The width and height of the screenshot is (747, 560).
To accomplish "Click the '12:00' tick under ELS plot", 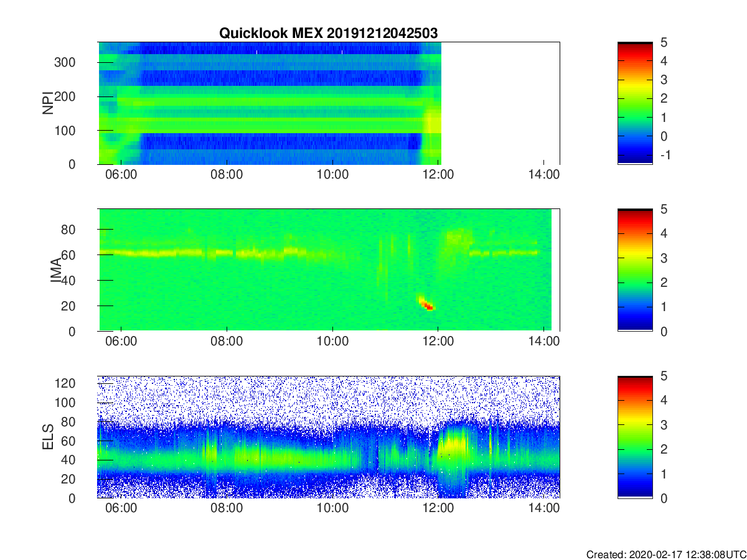I will point(438,508).
